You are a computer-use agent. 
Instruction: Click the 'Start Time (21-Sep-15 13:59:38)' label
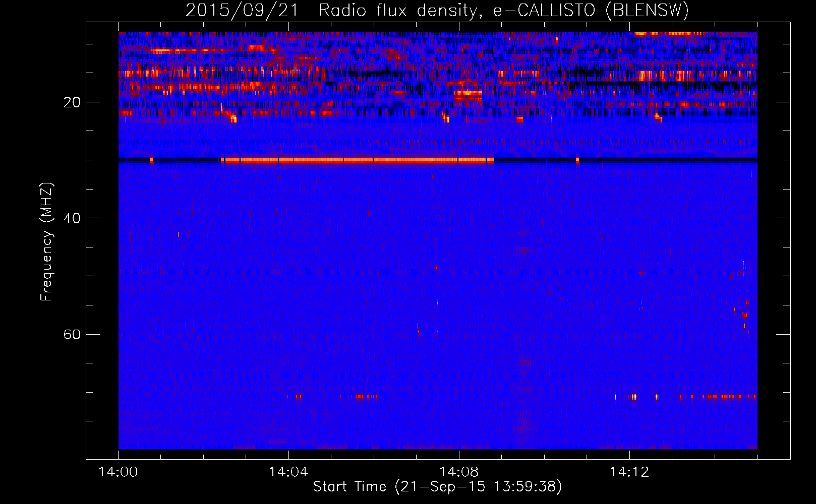click(437, 487)
